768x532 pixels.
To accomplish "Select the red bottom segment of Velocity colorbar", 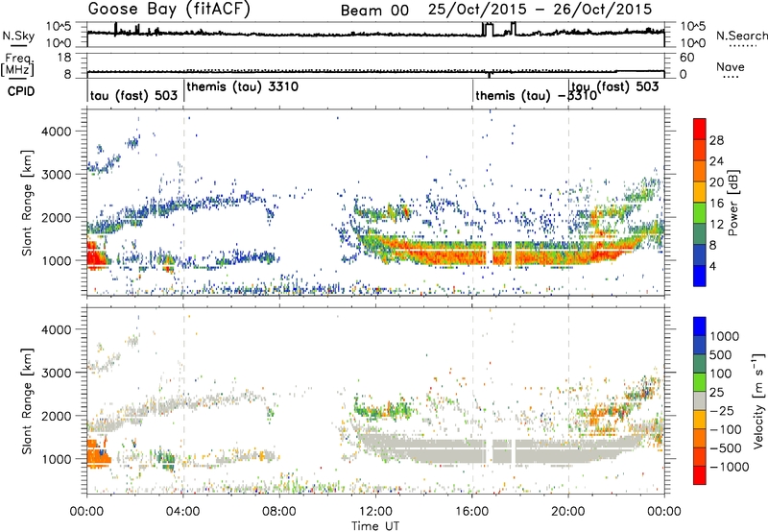I will [700, 475].
